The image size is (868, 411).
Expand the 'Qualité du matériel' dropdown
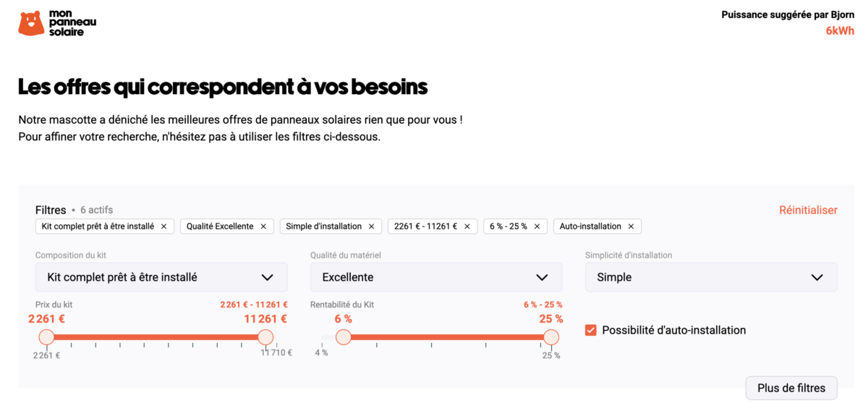436,277
